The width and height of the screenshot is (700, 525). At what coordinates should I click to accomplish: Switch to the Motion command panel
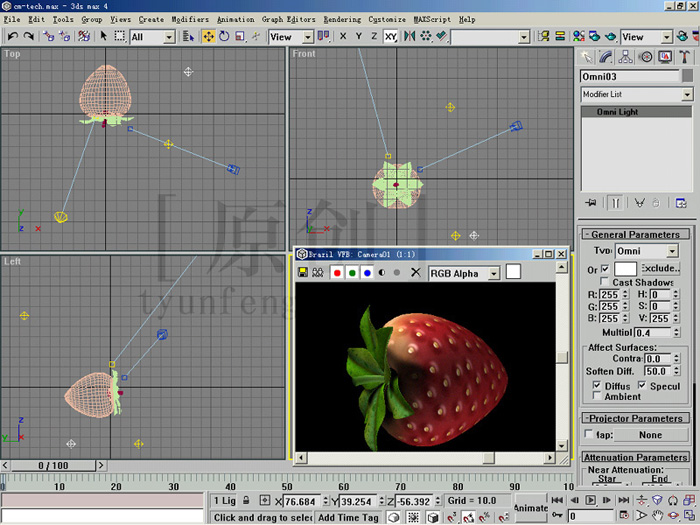click(x=645, y=57)
